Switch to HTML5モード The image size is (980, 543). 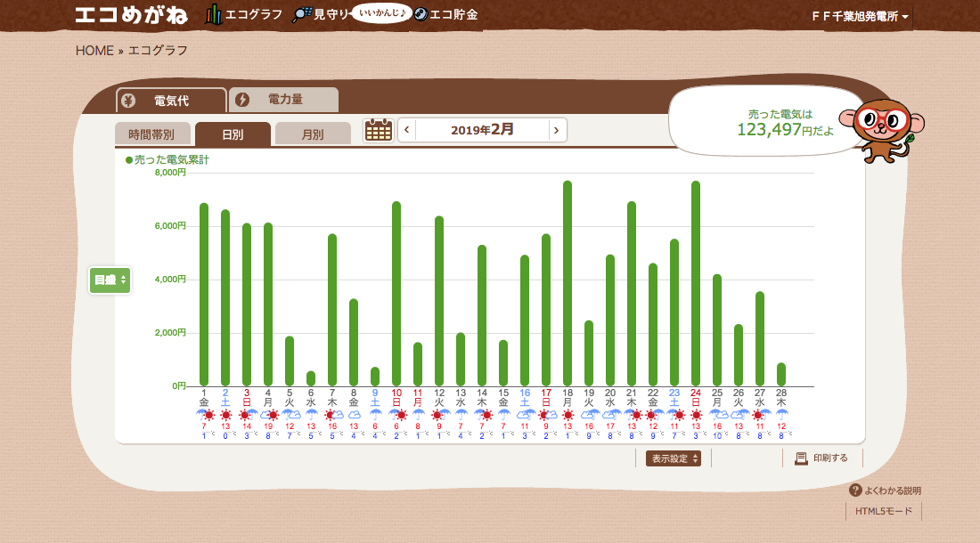[x=884, y=511]
